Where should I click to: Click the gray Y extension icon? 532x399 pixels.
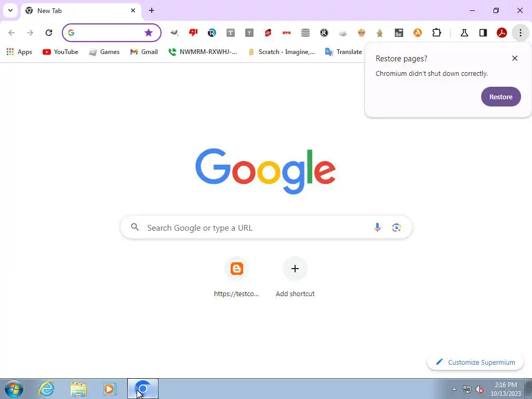[x=249, y=33]
